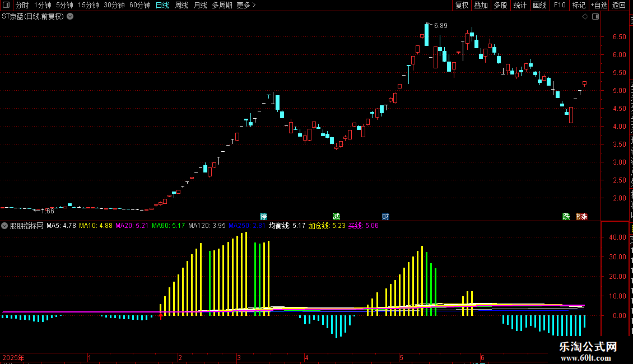Viewport: 633px width, 364px height.
Task: Click month 5 on the time axis
Action: 401,358
